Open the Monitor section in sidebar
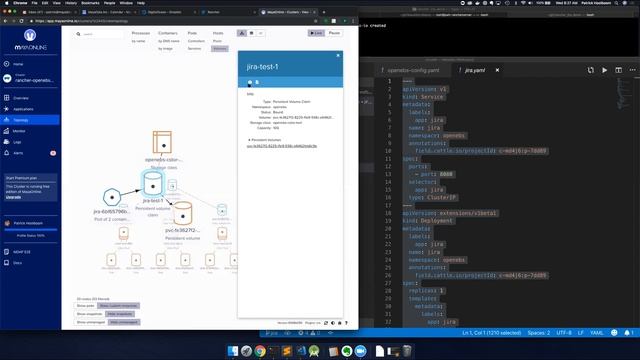Viewport: 640px width, 360px height. pos(19,131)
